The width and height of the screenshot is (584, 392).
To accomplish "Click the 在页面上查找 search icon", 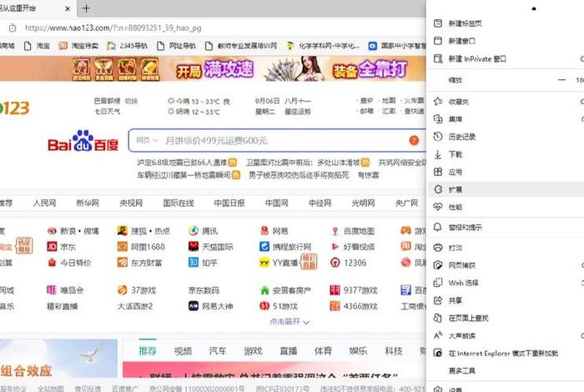I will pos(438,318).
